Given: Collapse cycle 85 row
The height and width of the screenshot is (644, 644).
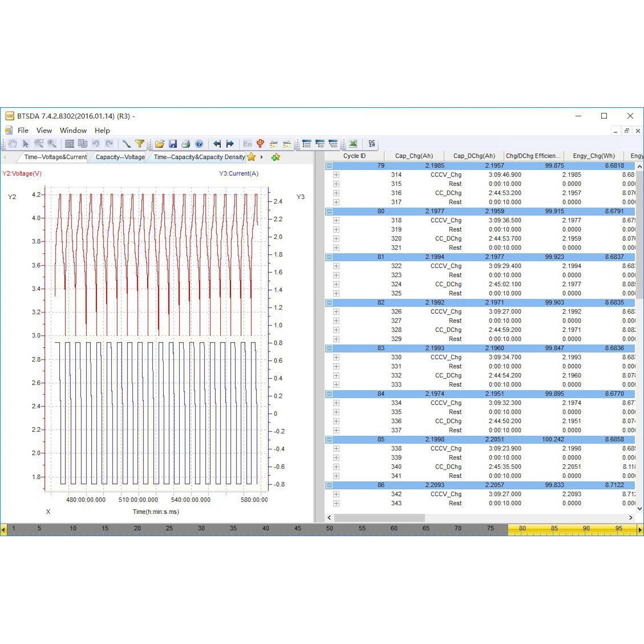Looking at the screenshot, I should (329, 439).
